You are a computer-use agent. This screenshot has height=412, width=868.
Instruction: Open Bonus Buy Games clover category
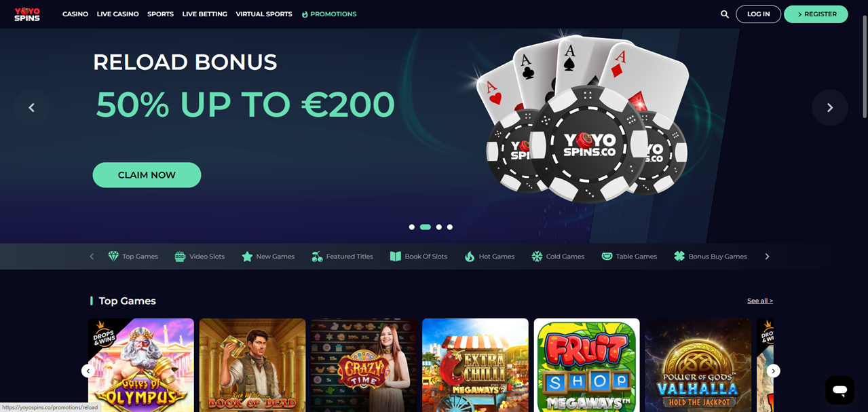coord(679,257)
